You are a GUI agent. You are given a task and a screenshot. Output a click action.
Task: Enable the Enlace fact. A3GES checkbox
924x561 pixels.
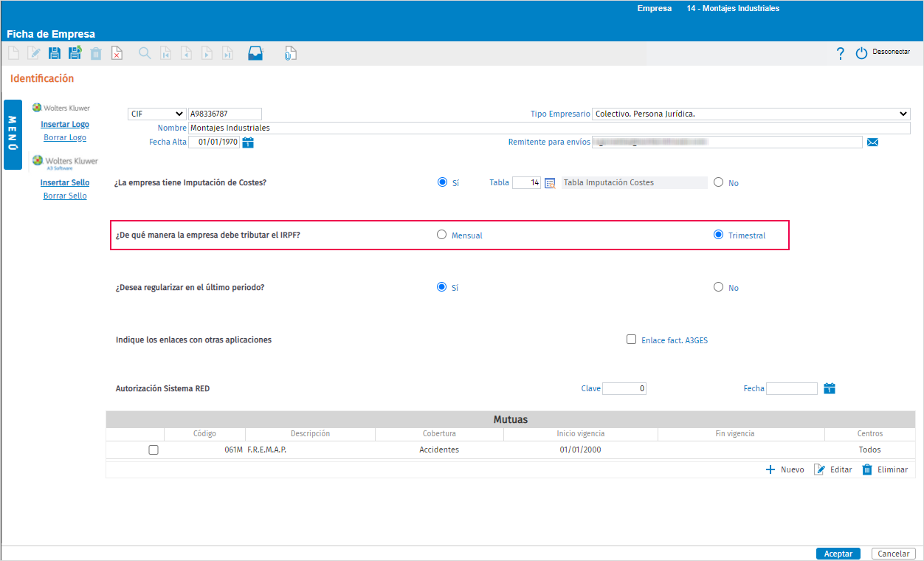tap(631, 340)
